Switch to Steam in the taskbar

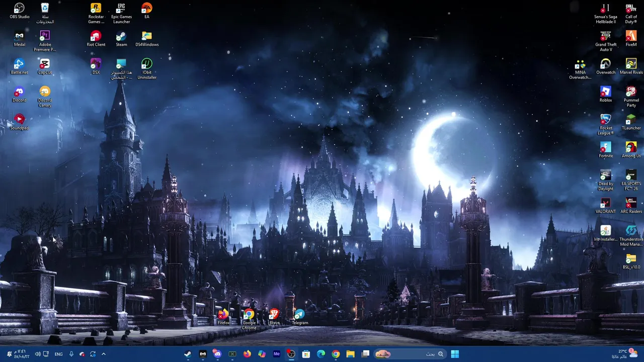point(187,354)
